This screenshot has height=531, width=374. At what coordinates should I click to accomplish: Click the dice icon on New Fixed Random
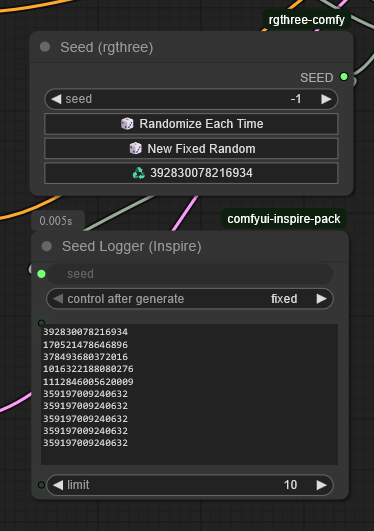click(136, 148)
